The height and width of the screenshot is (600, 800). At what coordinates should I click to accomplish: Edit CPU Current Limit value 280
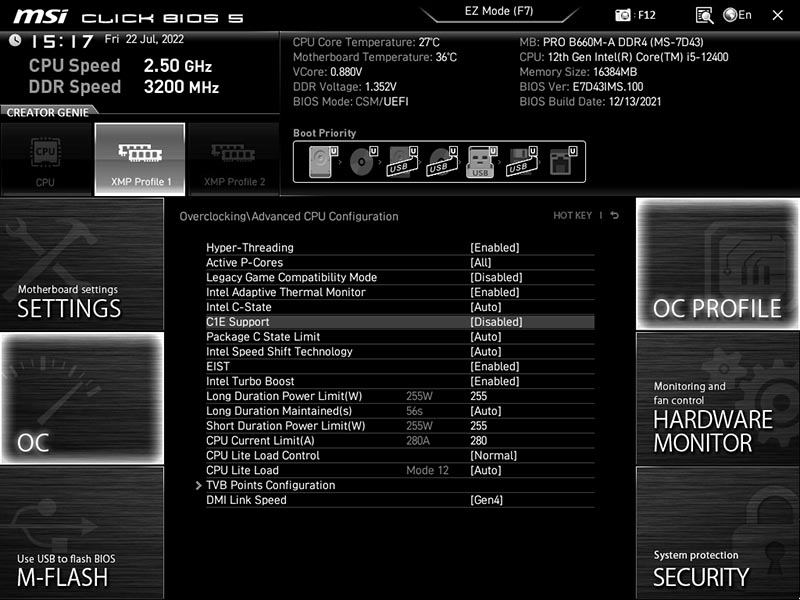(479, 440)
